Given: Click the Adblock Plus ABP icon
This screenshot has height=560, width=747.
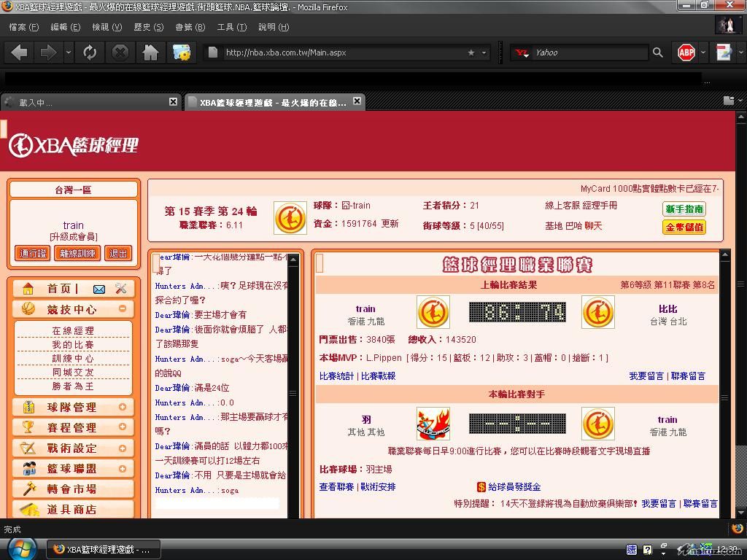Looking at the screenshot, I should pos(686,52).
